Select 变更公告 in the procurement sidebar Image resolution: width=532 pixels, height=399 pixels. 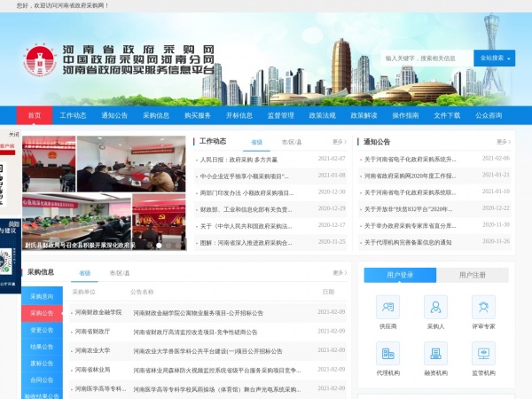click(42, 330)
